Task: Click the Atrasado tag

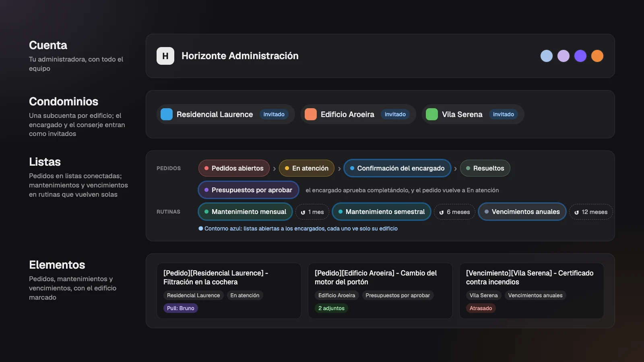Action: tap(481, 308)
